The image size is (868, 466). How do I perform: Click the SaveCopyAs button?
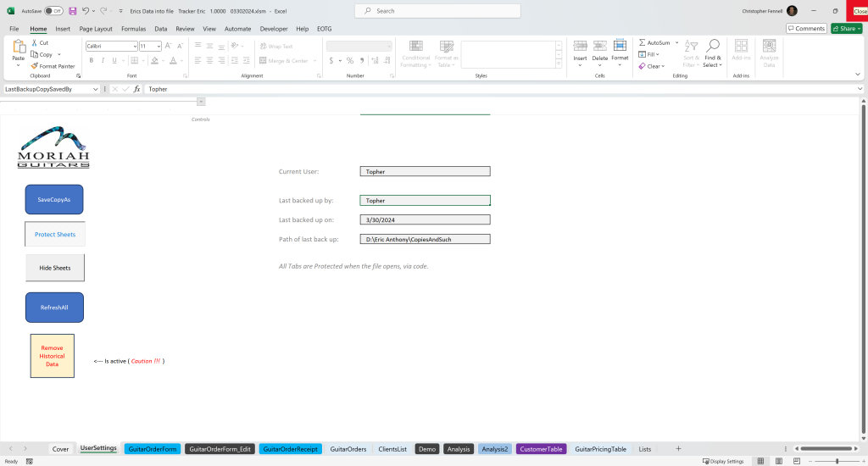(x=54, y=199)
